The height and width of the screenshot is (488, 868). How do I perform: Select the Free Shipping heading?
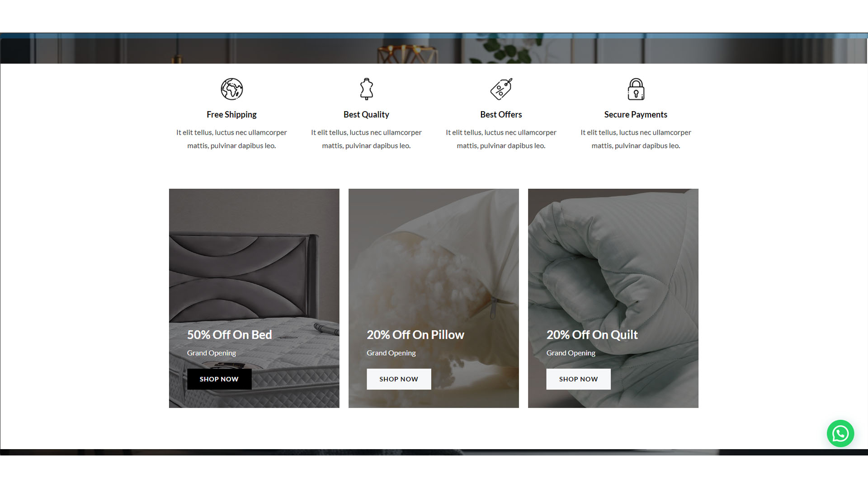click(231, 114)
